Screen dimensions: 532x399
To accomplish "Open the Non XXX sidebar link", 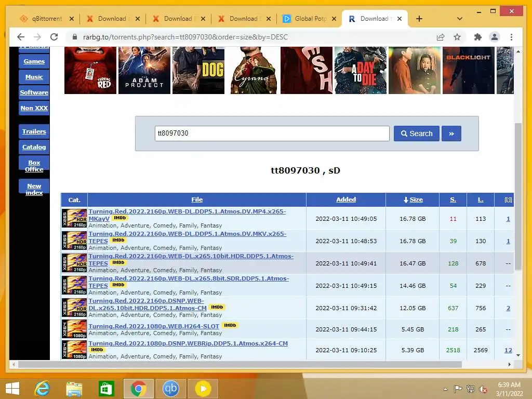I will coord(34,108).
